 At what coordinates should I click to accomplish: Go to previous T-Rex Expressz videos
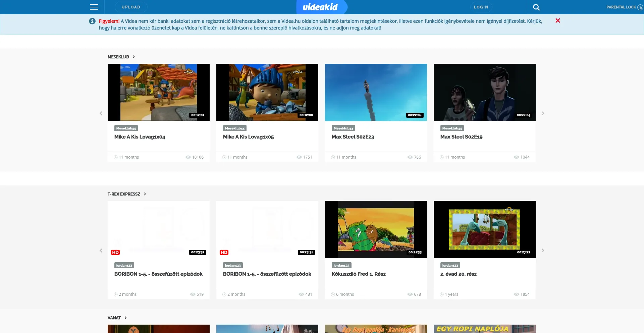tap(101, 251)
